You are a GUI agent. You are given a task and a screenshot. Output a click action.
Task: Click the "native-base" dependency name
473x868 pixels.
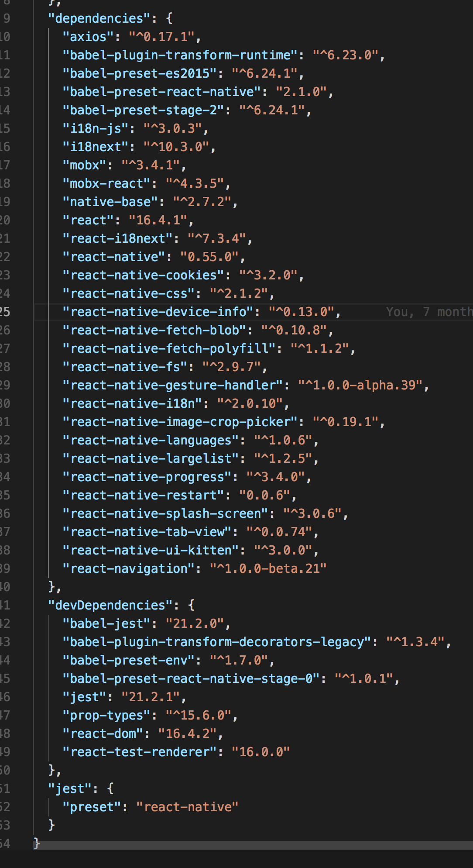pyautogui.click(x=110, y=202)
